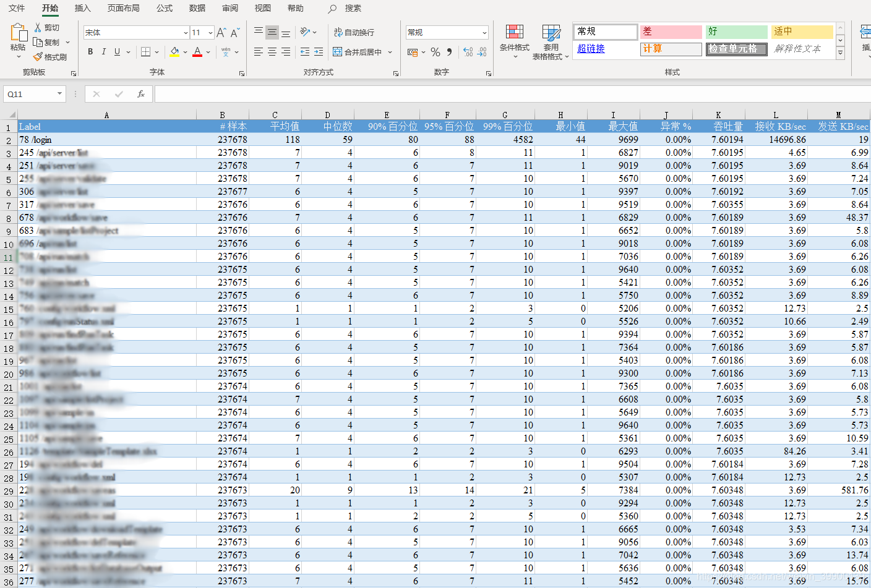Screen dimensions: 871x588
Task: Expand the cell styles gallery
Action: tap(840, 54)
